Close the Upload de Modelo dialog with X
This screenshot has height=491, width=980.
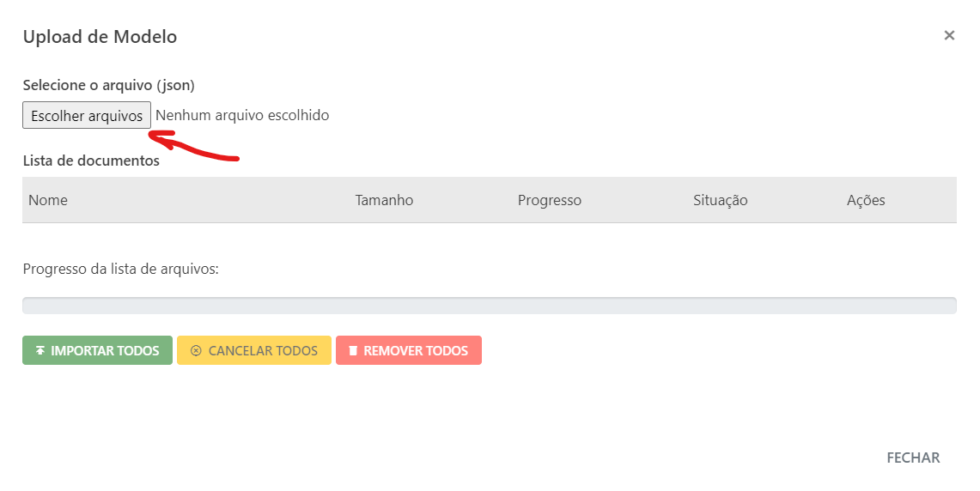click(x=949, y=35)
